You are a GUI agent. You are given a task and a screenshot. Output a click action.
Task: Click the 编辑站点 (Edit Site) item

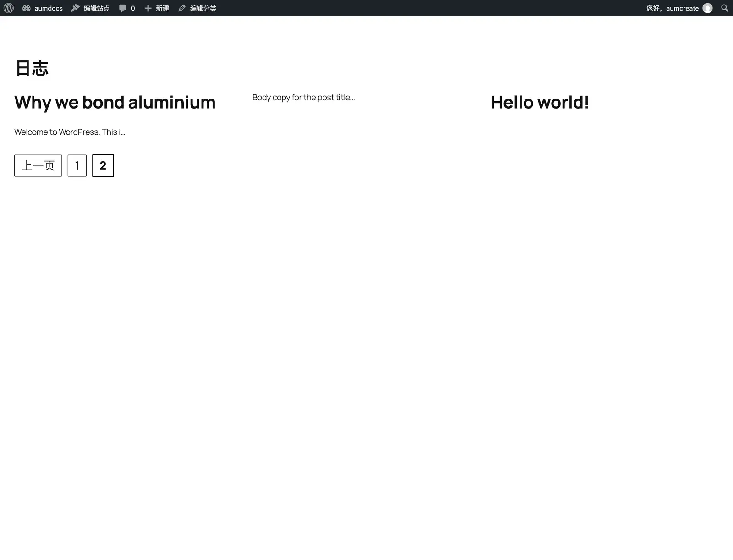[x=91, y=8]
